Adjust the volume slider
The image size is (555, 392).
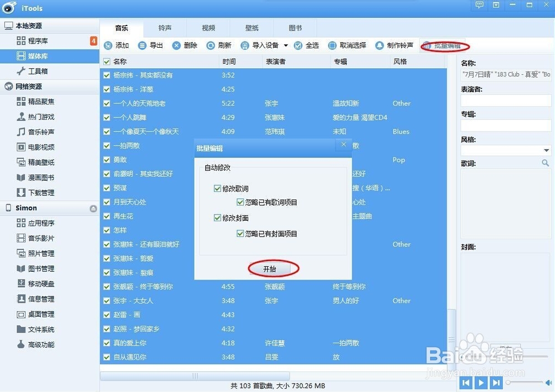click(526, 383)
